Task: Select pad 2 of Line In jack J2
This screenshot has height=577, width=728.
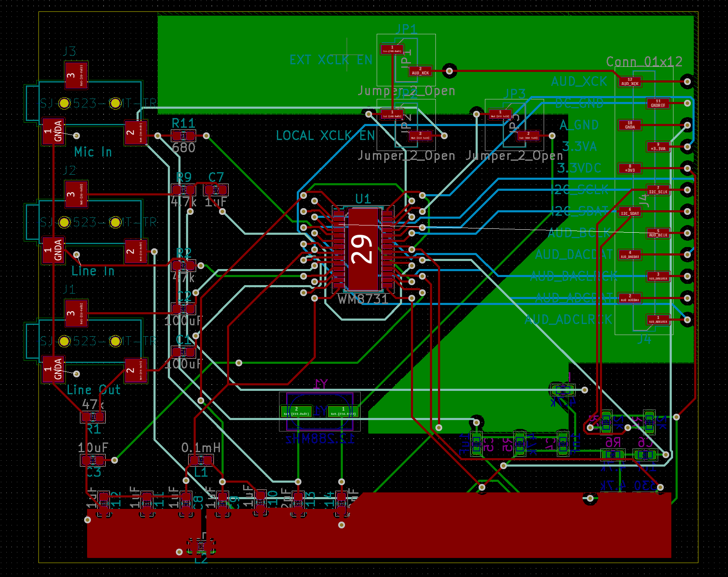Action: [136, 251]
